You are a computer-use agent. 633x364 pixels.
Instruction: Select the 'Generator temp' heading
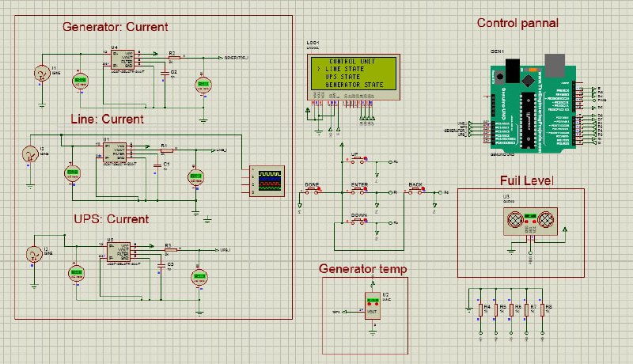[x=362, y=269]
